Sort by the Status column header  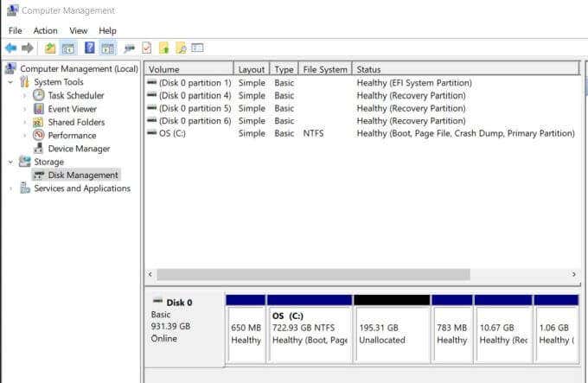pyautogui.click(x=466, y=69)
